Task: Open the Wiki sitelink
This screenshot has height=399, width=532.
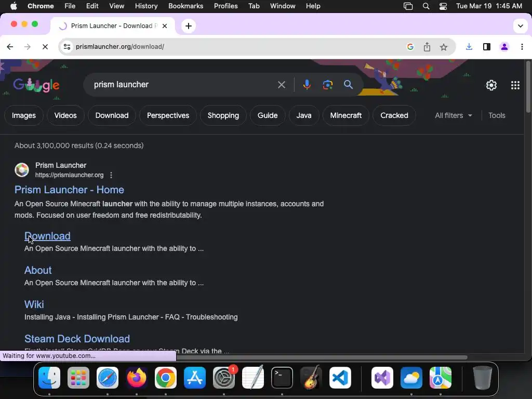Action: [34, 304]
